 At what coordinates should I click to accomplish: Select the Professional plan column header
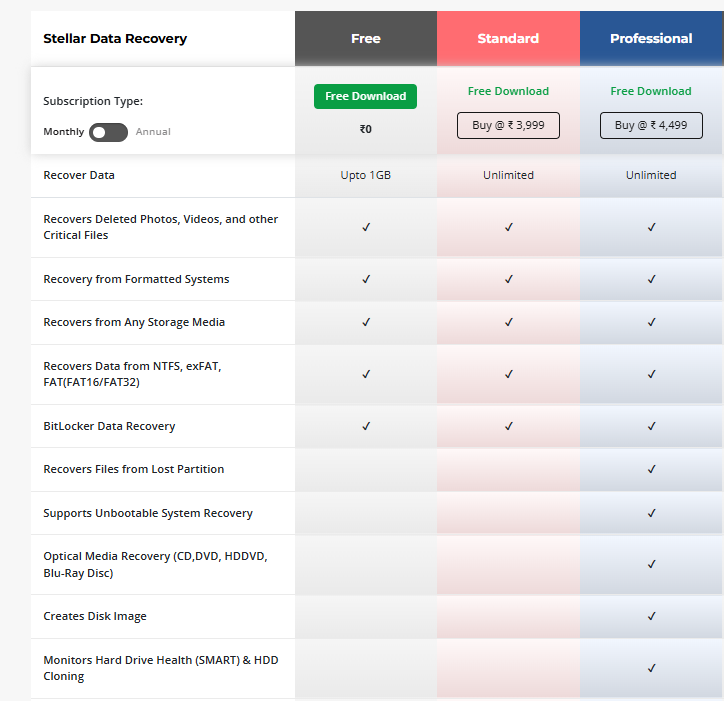(x=651, y=39)
